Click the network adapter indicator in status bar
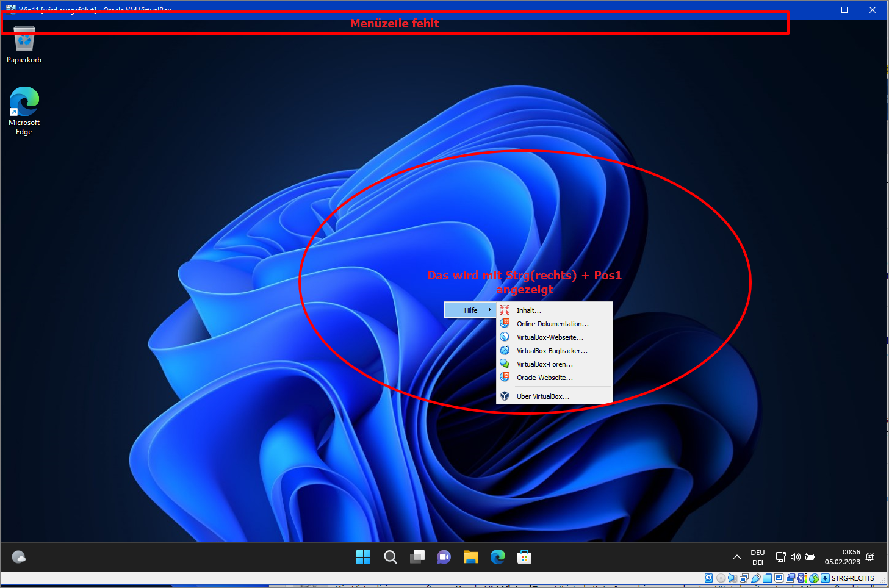The height and width of the screenshot is (588, 889). (744, 578)
